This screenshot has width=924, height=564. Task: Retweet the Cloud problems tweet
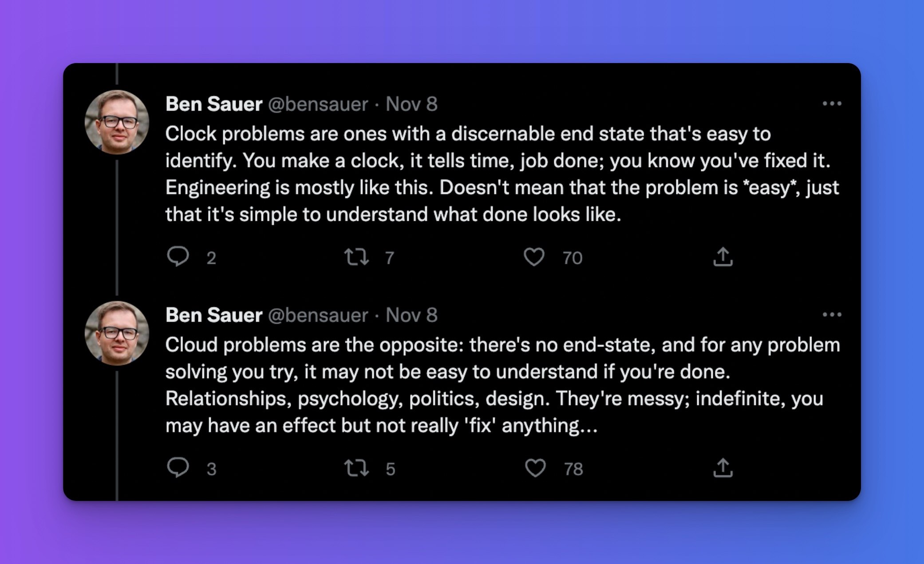point(357,468)
